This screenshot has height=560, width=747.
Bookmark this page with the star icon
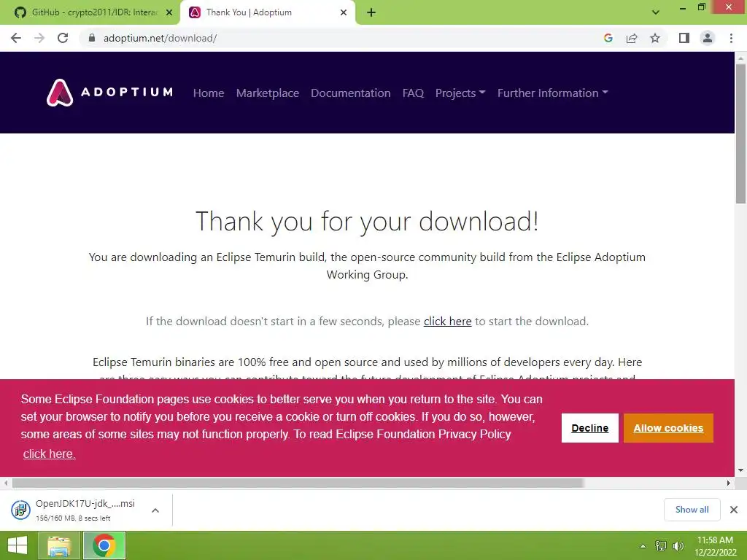pos(655,38)
